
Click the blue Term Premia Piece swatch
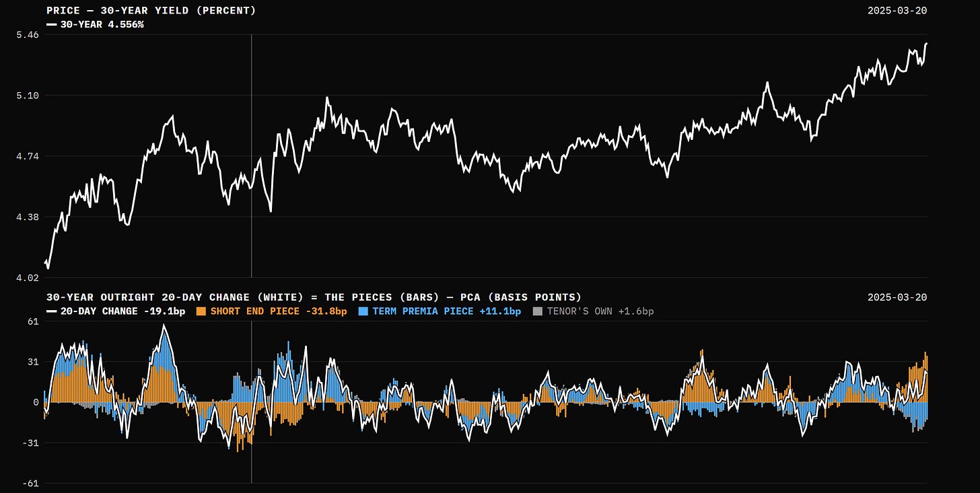pyautogui.click(x=363, y=311)
